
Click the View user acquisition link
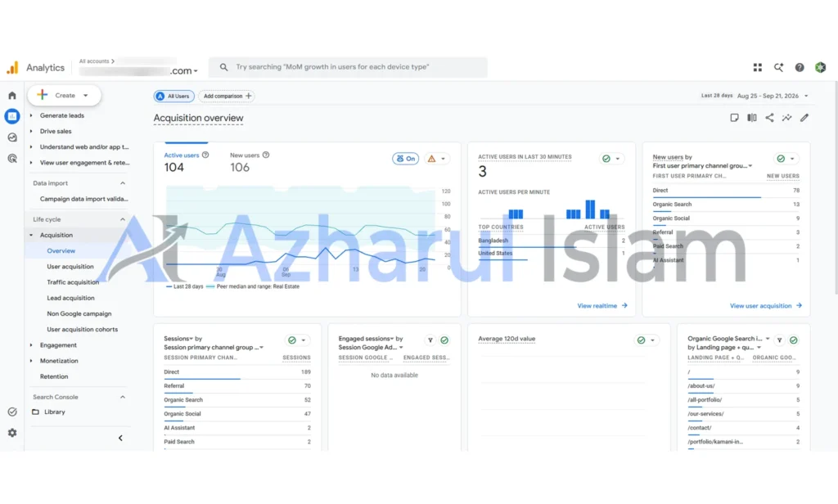[766, 306]
